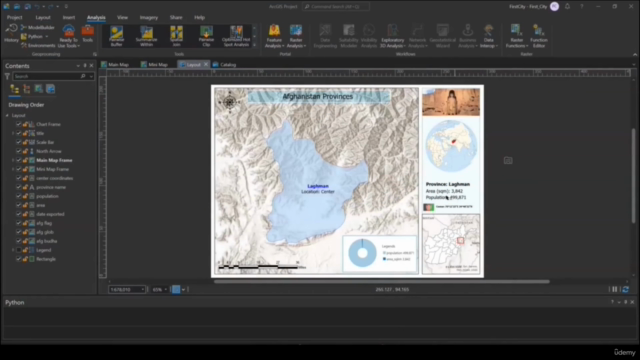The width and height of the screenshot is (640, 360).
Task: Open the Python dropdown arrow
Action: pos(47,36)
